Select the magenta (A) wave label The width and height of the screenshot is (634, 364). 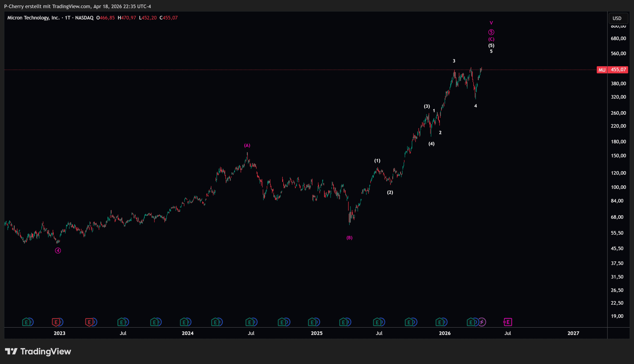pyautogui.click(x=247, y=145)
